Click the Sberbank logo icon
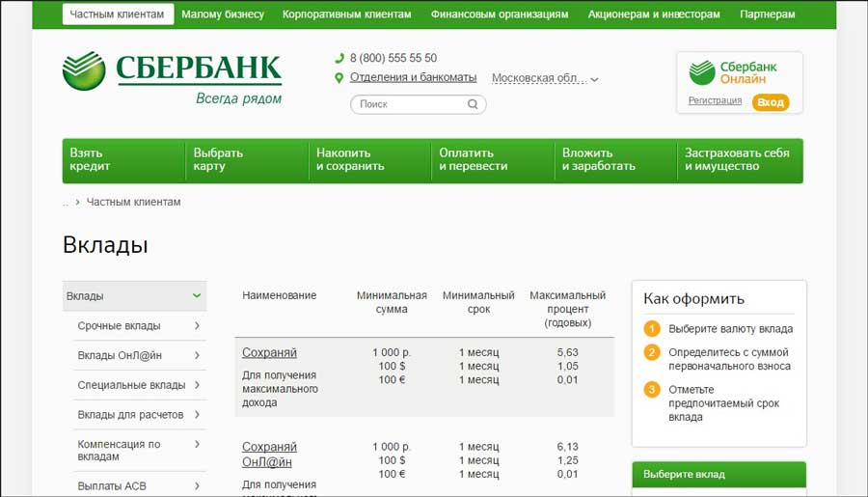 [84, 71]
